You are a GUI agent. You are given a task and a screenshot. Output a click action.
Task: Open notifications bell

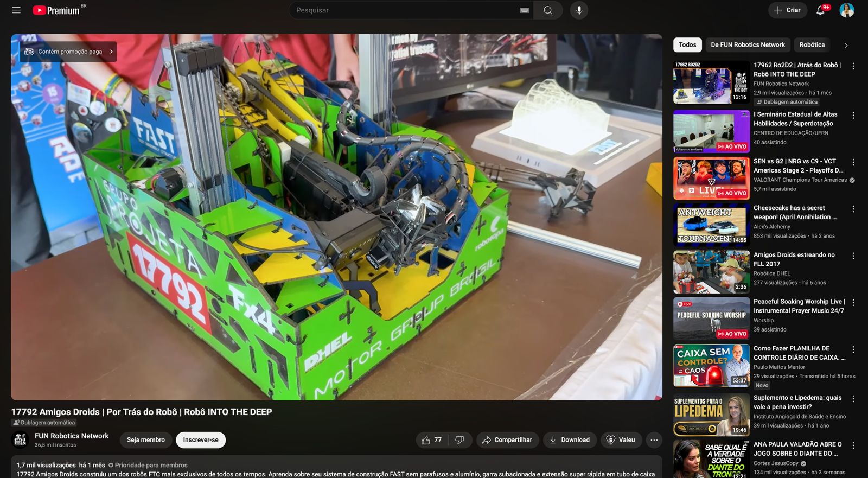[x=821, y=10]
